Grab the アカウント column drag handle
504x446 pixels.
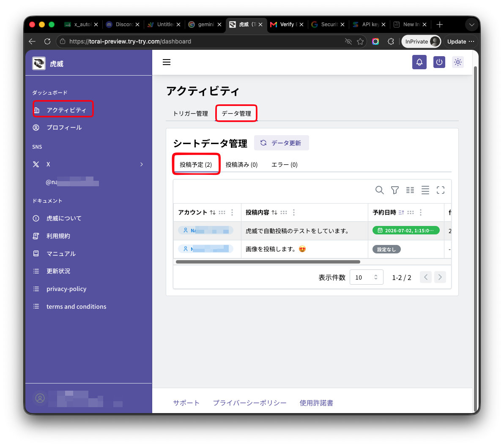pyautogui.click(x=222, y=212)
